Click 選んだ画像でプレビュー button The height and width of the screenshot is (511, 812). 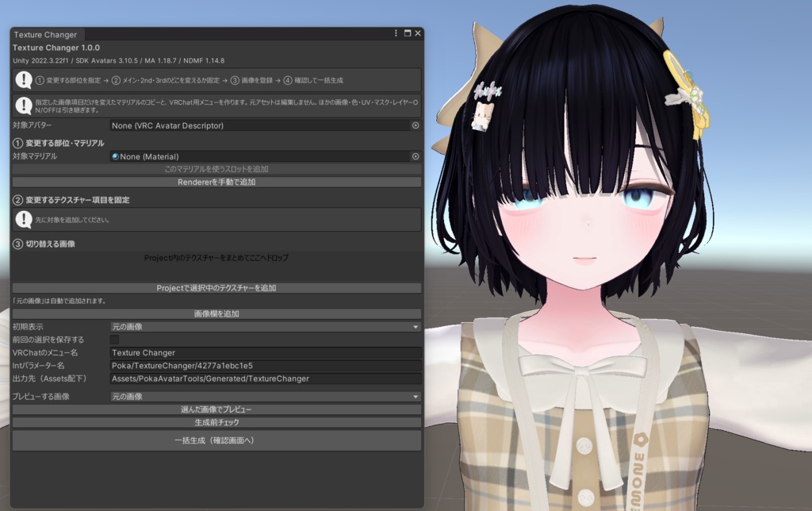point(216,409)
